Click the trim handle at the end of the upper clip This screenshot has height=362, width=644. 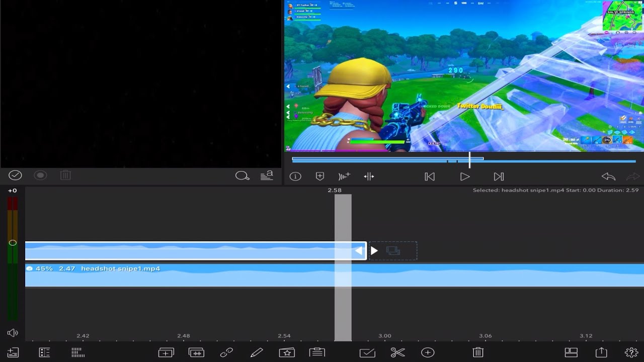[360, 250]
